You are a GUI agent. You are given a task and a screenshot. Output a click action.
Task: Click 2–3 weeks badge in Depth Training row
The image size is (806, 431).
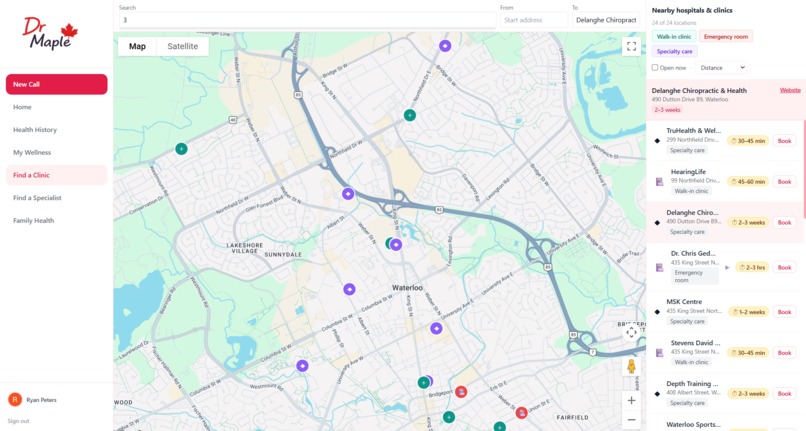[749, 393]
